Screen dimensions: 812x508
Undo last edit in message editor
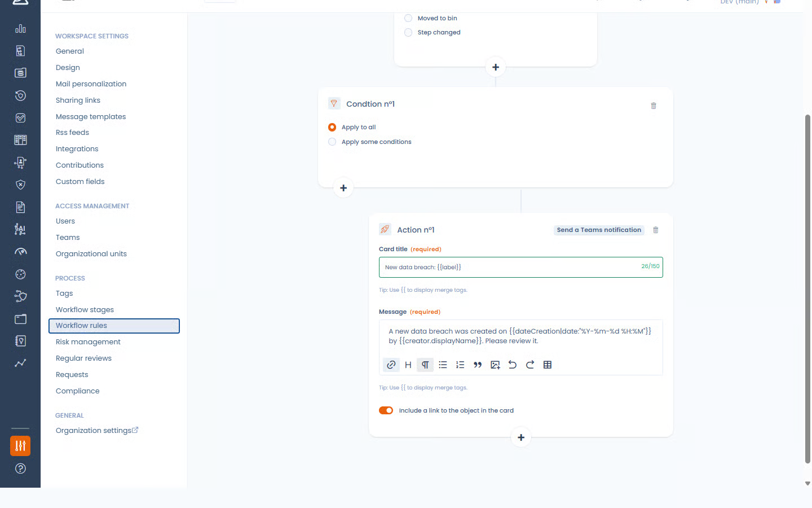click(x=513, y=365)
